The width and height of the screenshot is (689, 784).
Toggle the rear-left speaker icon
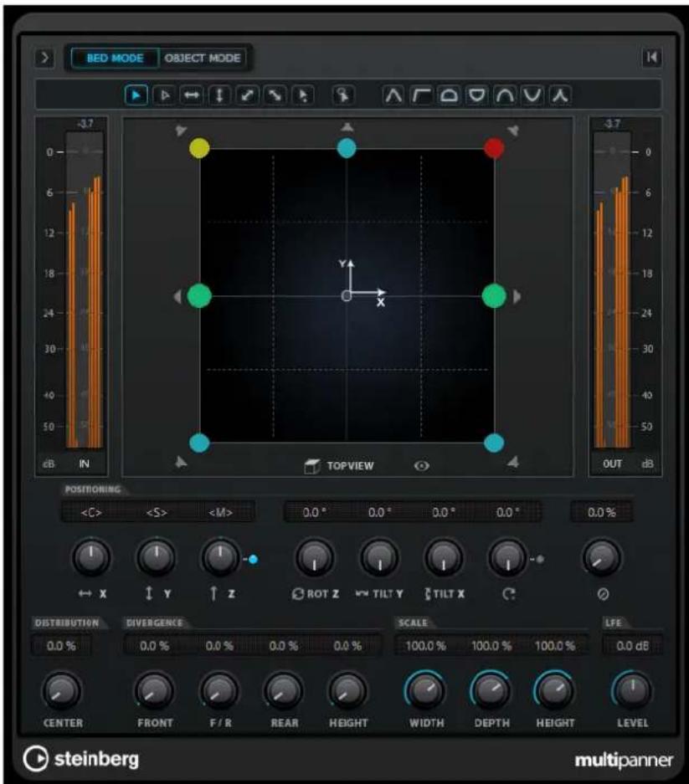point(181,462)
